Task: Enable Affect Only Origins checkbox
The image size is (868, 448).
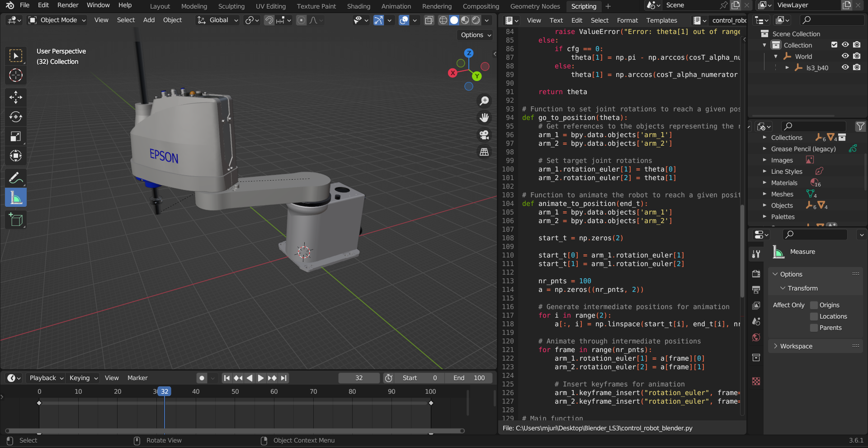Action: (x=814, y=305)
